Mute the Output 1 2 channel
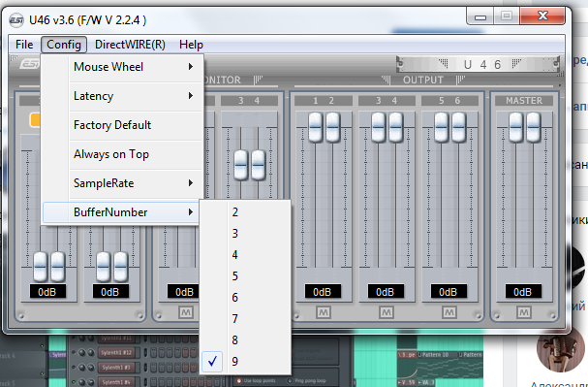Screen dimensions: 588x387 click(323, 312)
